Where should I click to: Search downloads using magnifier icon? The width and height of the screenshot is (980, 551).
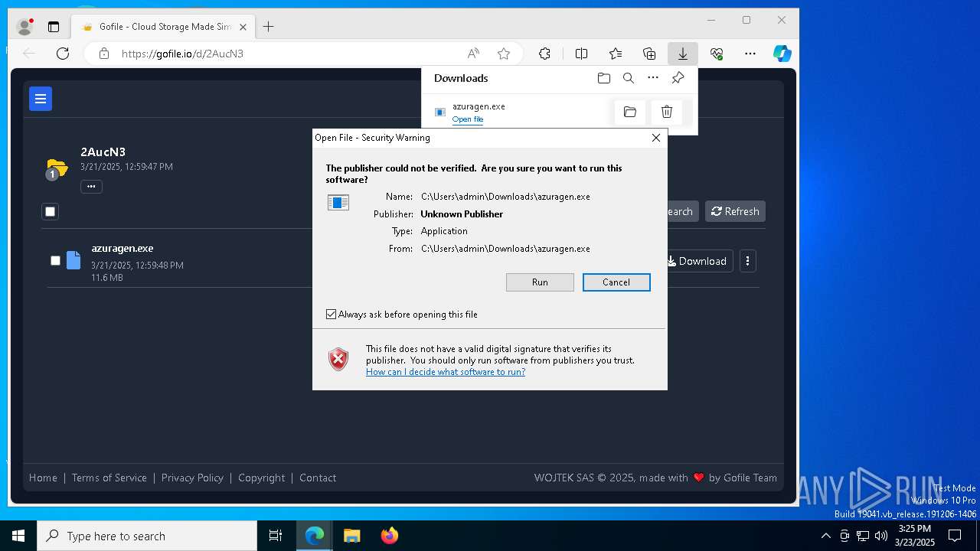tap(629, 78)
